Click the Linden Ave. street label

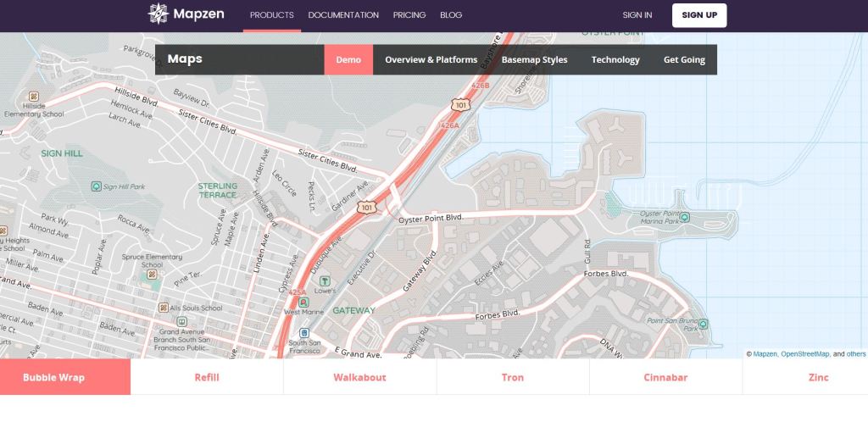[x=261, y=253]
